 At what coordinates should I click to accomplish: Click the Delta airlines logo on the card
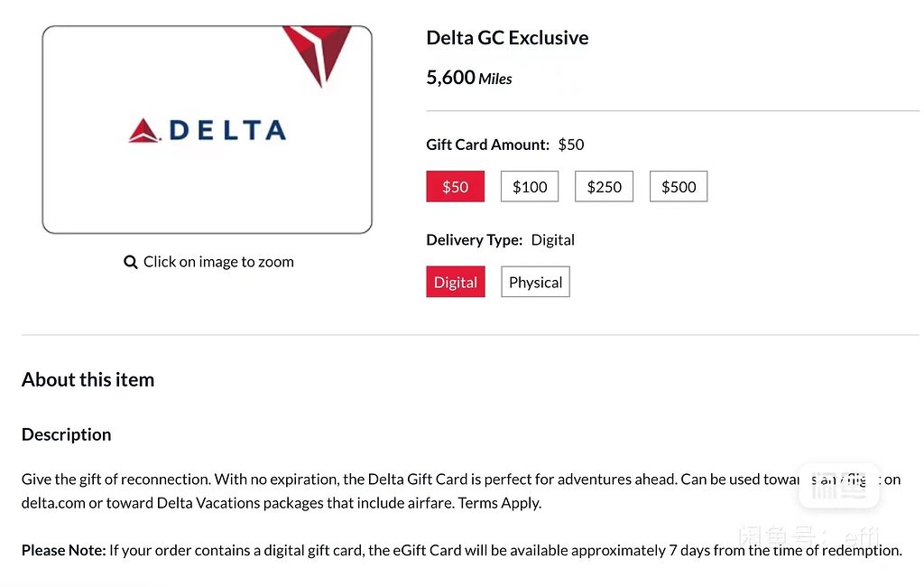tap(208, 129)
